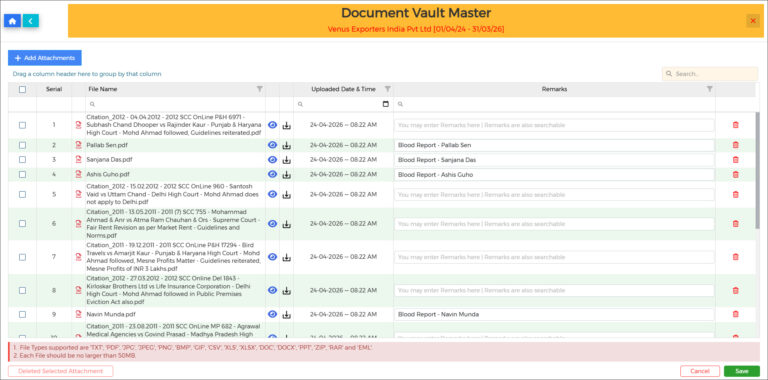The width and height of the screenshot is (768, 380).
Task: Edit remarks field Blood Report - Navin Munda
Action: point(554,314)
